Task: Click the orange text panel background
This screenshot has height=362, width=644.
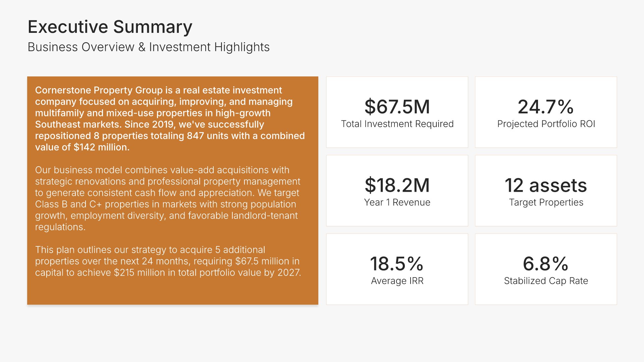Action: pyautogui.click(x=172, y=292)
